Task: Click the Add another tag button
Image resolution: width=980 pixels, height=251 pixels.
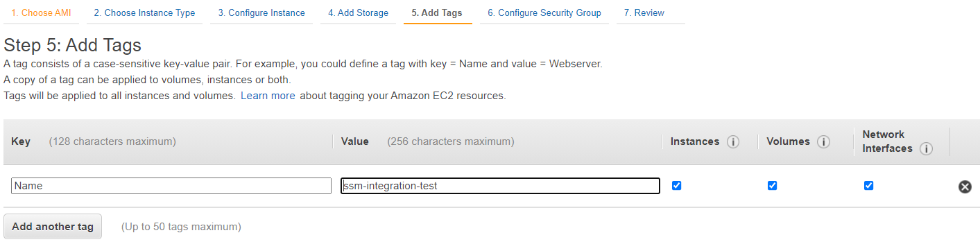Action: tap(53, 227)
